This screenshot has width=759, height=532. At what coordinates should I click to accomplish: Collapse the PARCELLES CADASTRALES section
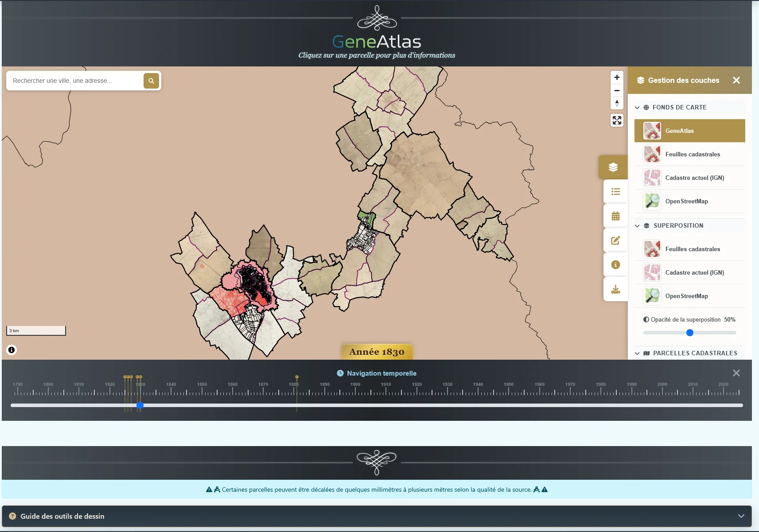pyautogui.click(x=690, y=353)
